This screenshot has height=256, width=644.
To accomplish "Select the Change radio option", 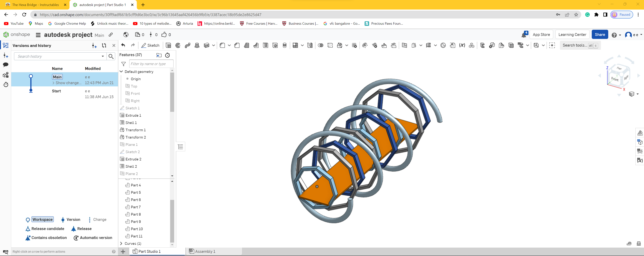I will [x=100, y=219].
